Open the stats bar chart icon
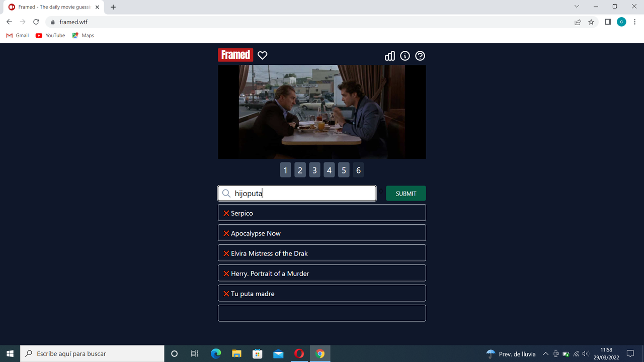The image size is (644, 362). (390, 56)
